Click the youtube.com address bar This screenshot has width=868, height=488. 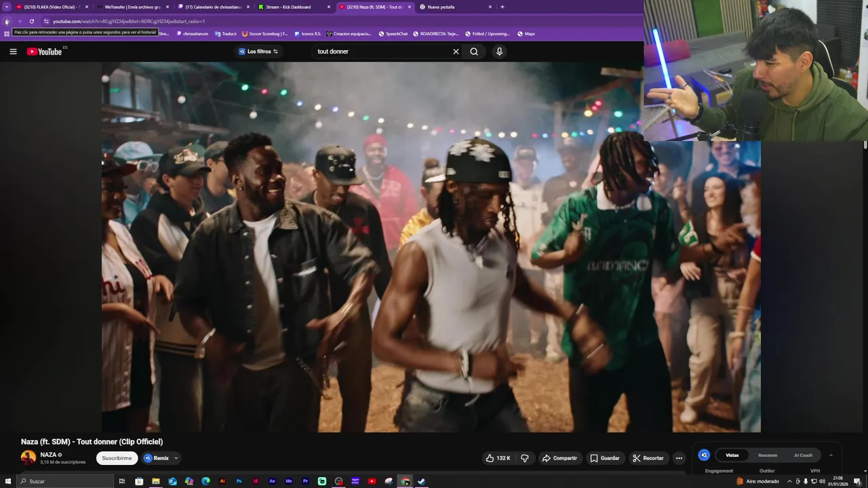click(339, 21)
